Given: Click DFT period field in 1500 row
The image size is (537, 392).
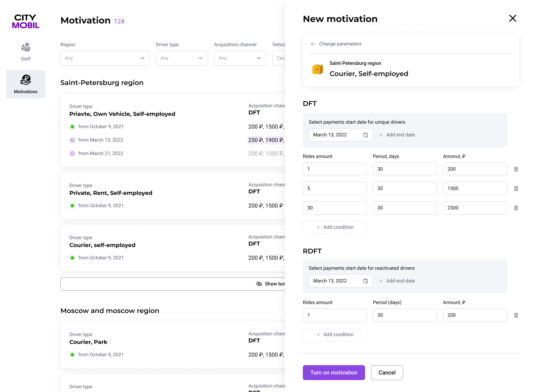Looking at the screenshot, I should coord(405,189).
